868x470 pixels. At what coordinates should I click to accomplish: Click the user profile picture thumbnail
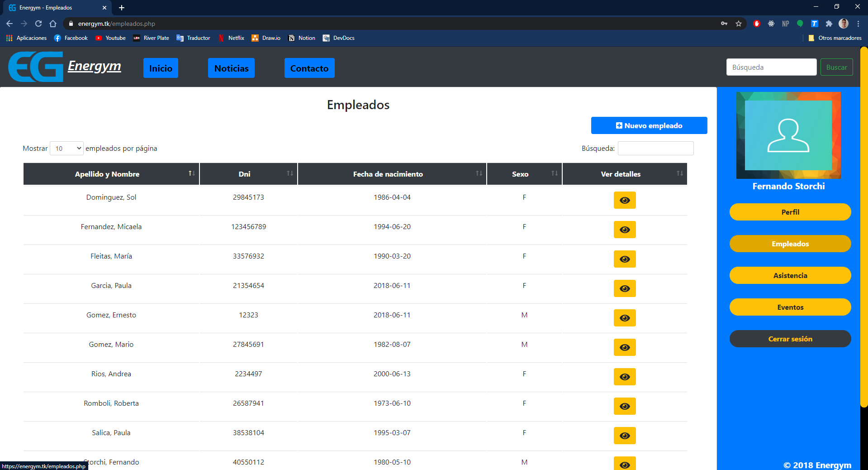788,135
